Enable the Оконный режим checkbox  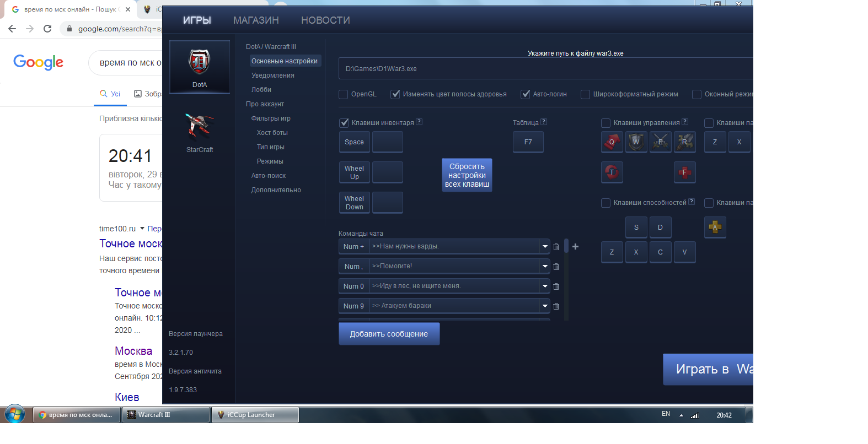click(697, 94)
